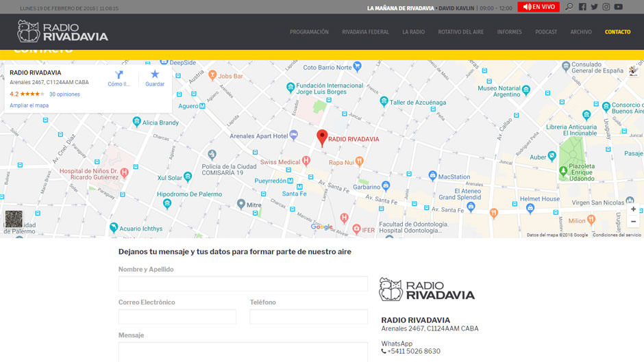644x362 pixels.
Task: Click the Garbarino shop marker
Action: click(386, 186)
